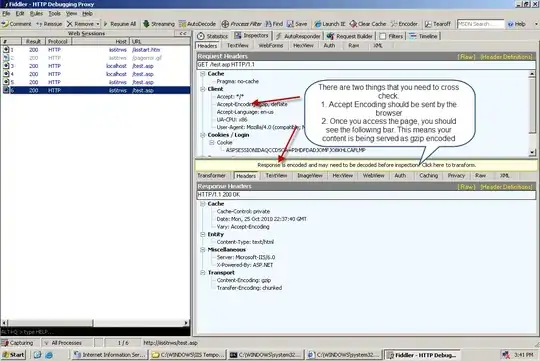
Task: Click the Save toolbar icon
Action: click(290, 24)
